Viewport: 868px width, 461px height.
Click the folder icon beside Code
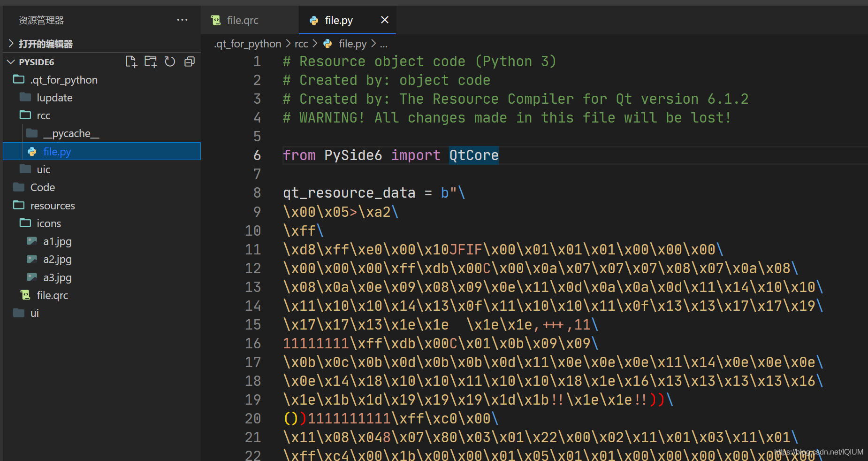click(19, 187)
